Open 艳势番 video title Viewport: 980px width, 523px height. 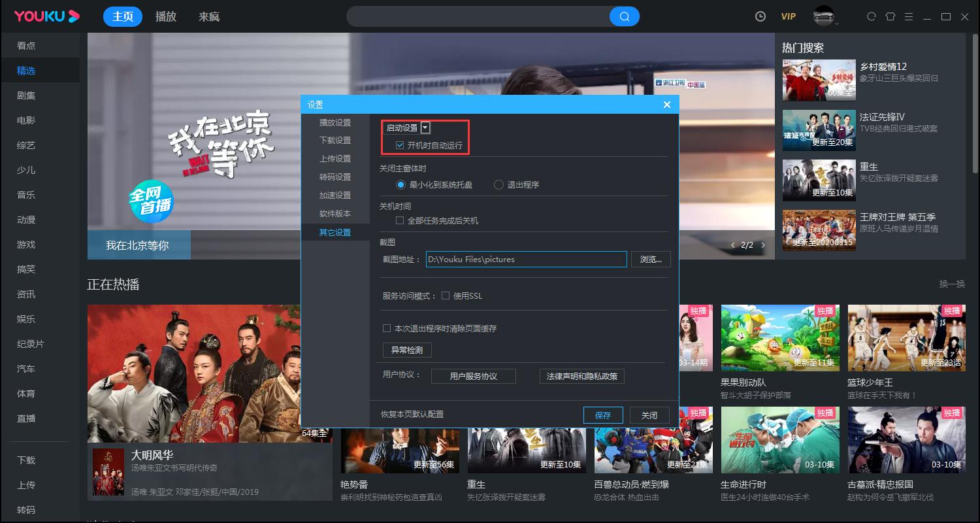[x=354, y=484]
